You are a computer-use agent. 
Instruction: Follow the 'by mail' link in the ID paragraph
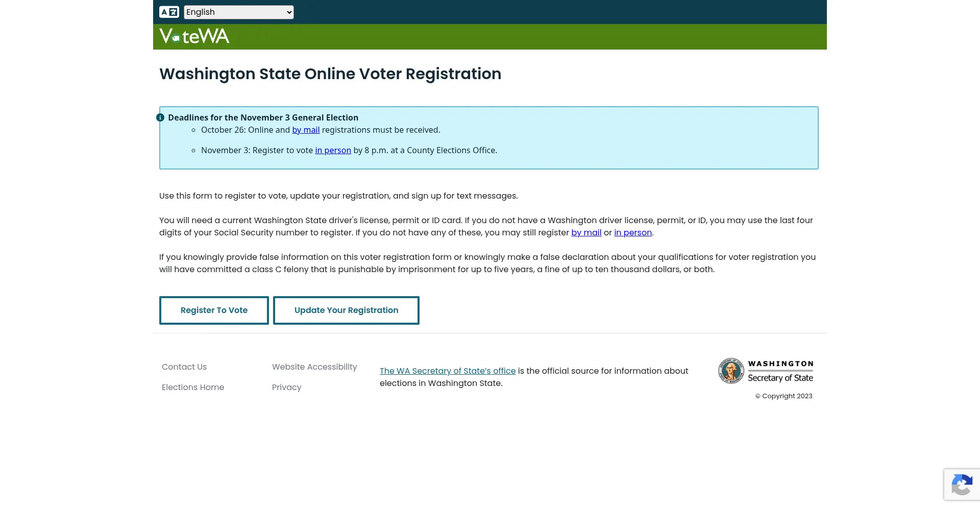point(586,232)
